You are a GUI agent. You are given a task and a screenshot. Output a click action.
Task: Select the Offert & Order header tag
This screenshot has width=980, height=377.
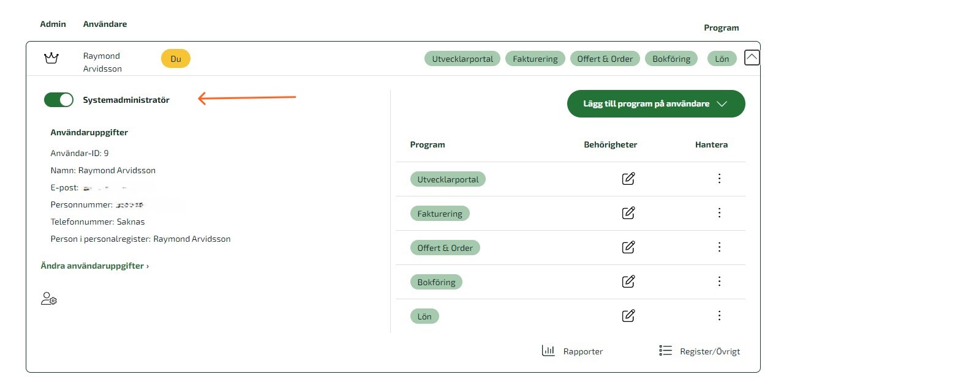pos(605,59)
